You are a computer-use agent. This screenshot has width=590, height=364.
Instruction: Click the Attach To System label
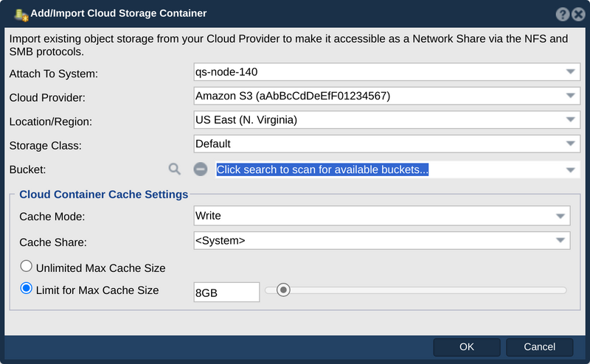click(53, 74)
